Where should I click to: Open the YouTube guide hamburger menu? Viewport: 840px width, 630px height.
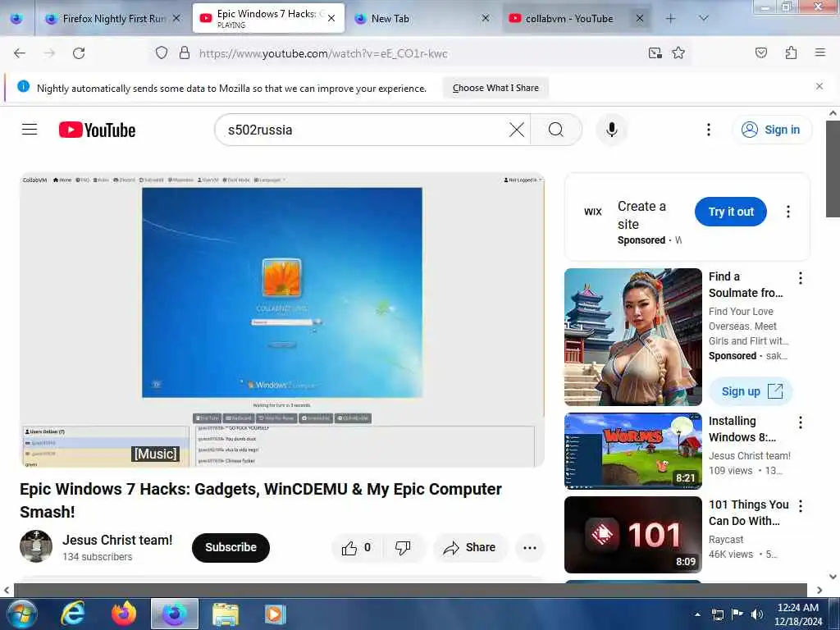30,130
